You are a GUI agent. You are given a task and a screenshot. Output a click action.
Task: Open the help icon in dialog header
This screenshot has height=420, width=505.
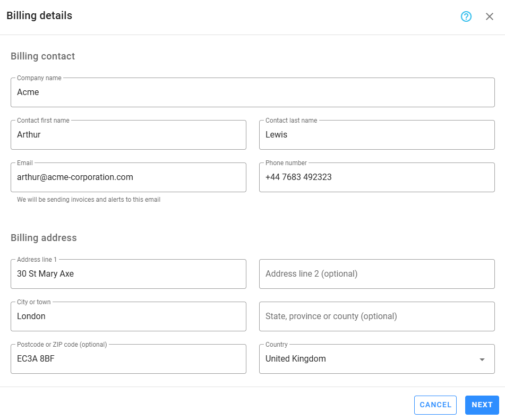pyautogui.click(x=466, y=16)
